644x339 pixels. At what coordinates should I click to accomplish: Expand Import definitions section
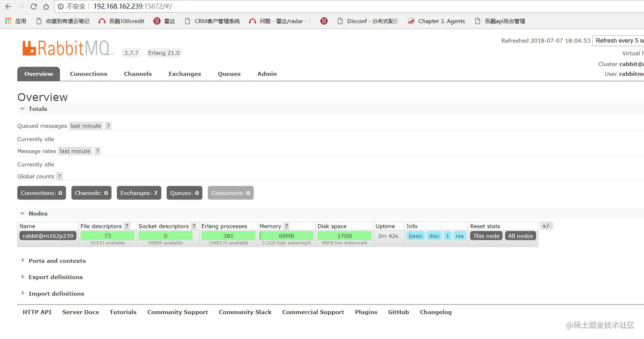tap(52, 293)
